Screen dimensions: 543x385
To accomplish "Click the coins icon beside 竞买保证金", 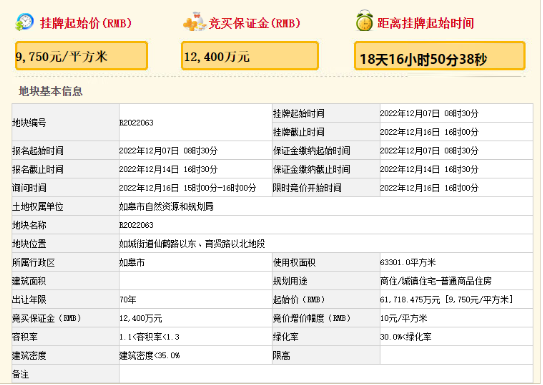I will coord(194,22).
